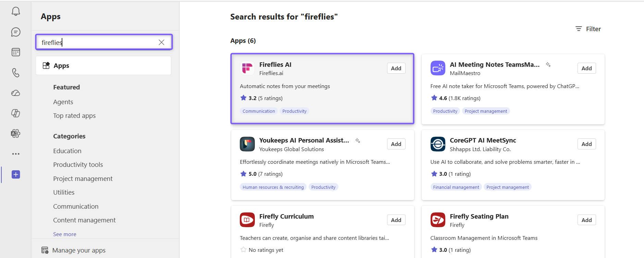Add the Fireflies AI app
Viewport: 644px width, 258px height.
tap(396, 68)
